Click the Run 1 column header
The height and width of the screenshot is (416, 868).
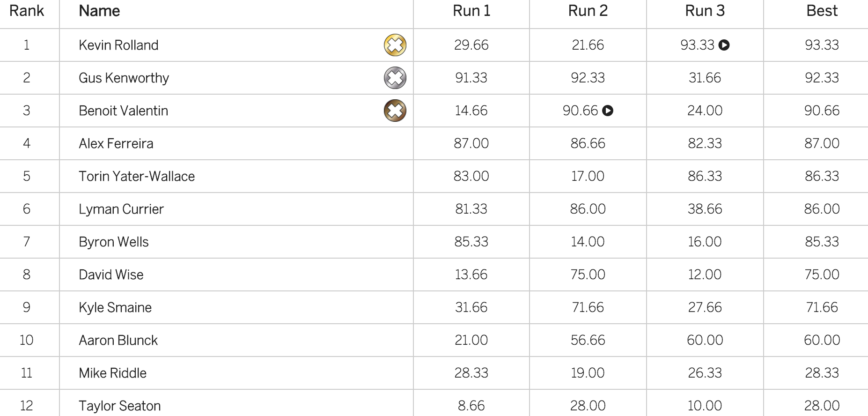pyautogui.click(x=471, y=11)
